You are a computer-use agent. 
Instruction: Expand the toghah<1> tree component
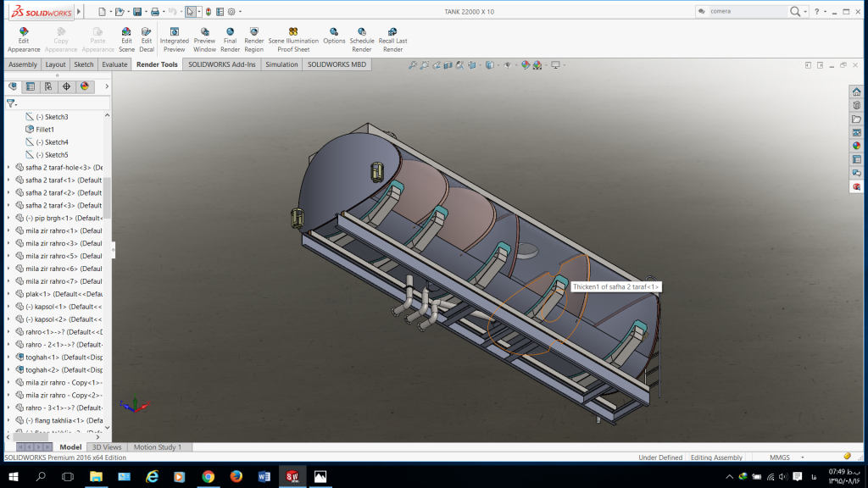point(8,358)
